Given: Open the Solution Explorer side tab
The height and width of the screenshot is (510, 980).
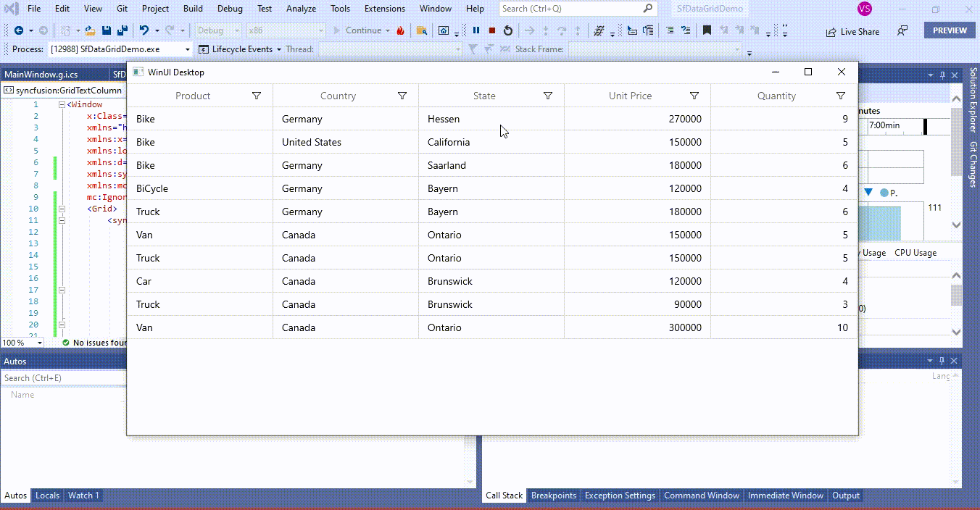Looking at the screenshot, I should pyautogui.click(x=973, y=100).
